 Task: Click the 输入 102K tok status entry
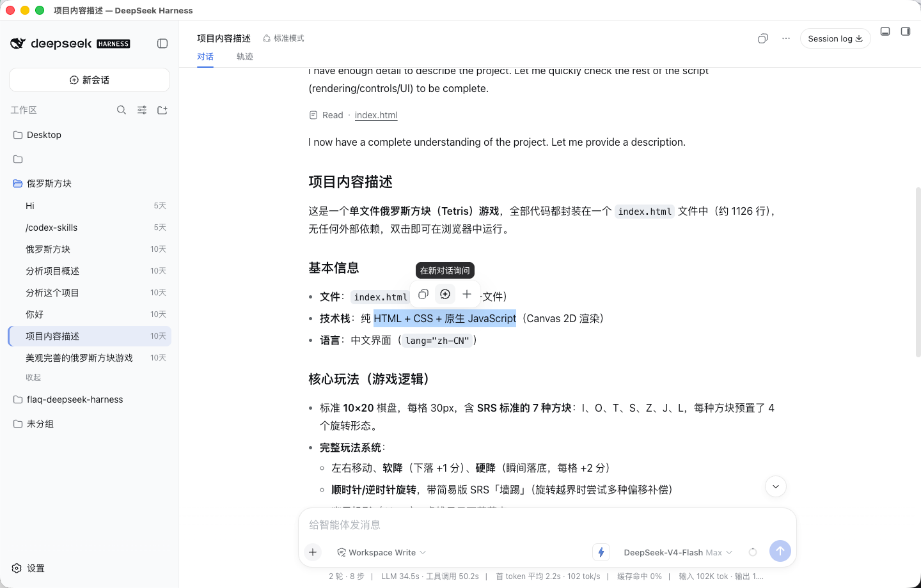pos(704,576)
